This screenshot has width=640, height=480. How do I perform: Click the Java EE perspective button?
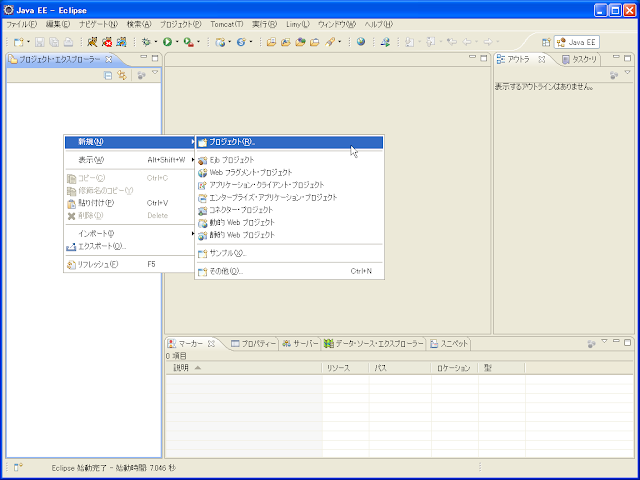coord(577,42)
